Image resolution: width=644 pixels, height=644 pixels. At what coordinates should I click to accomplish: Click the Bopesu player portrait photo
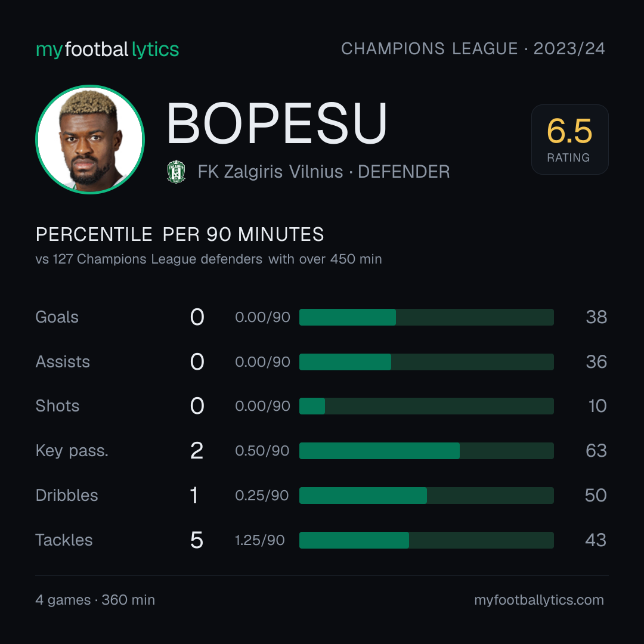pos(90,139)
